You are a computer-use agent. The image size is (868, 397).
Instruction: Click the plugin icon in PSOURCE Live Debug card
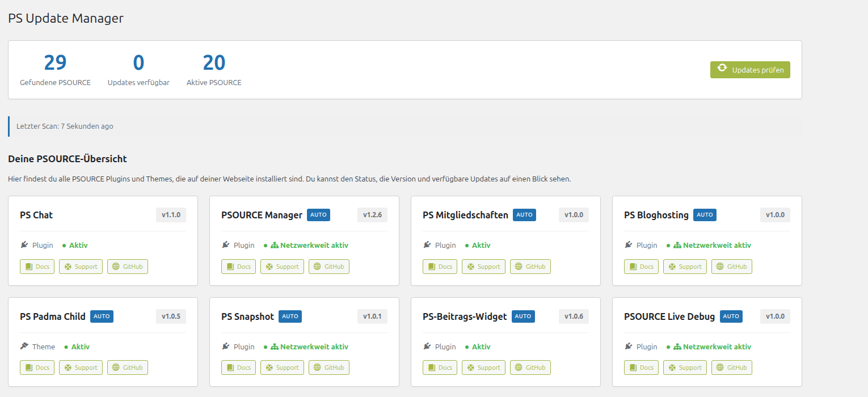[629, 347]
